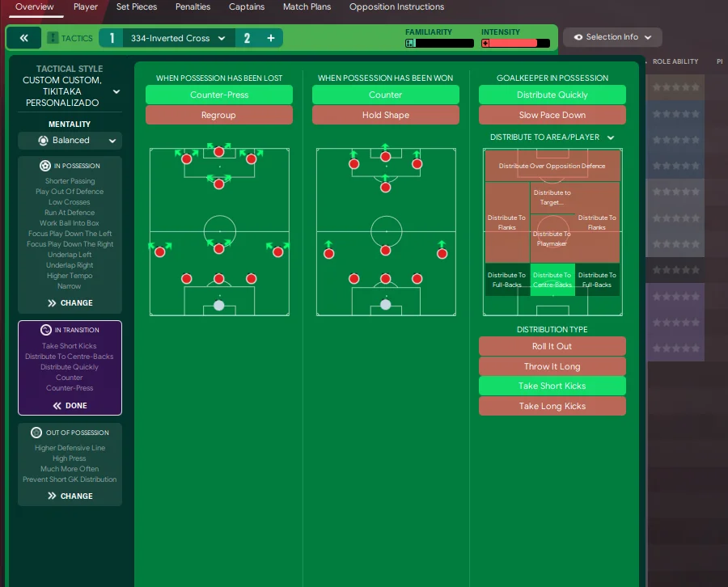Select Distribute Over Opposition Defence zone

click(552, 166)
